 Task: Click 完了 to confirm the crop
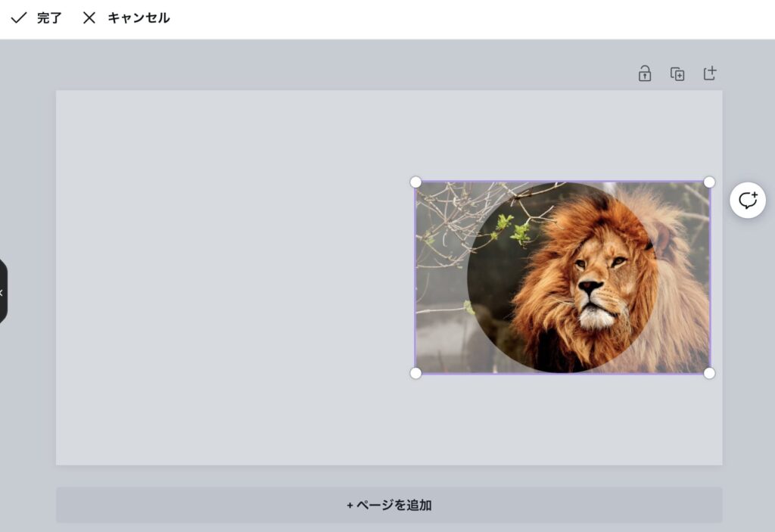tap(36, 18)
